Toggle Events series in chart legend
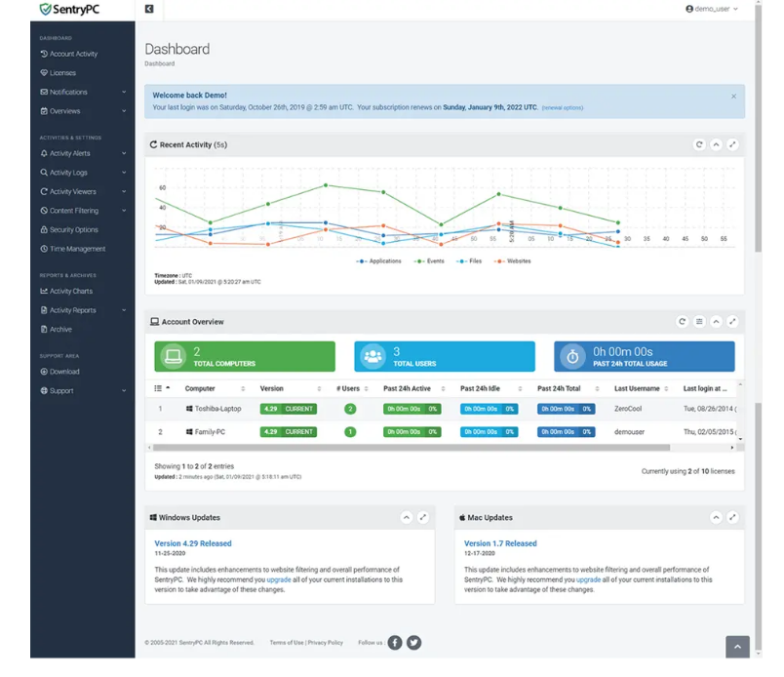 click(x=429, y=261)
